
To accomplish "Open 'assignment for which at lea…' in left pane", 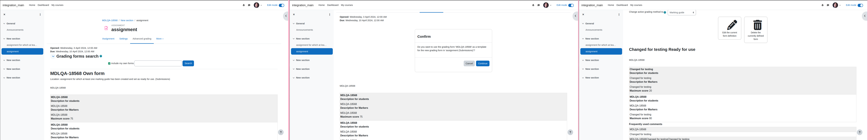I will point(22,45).
